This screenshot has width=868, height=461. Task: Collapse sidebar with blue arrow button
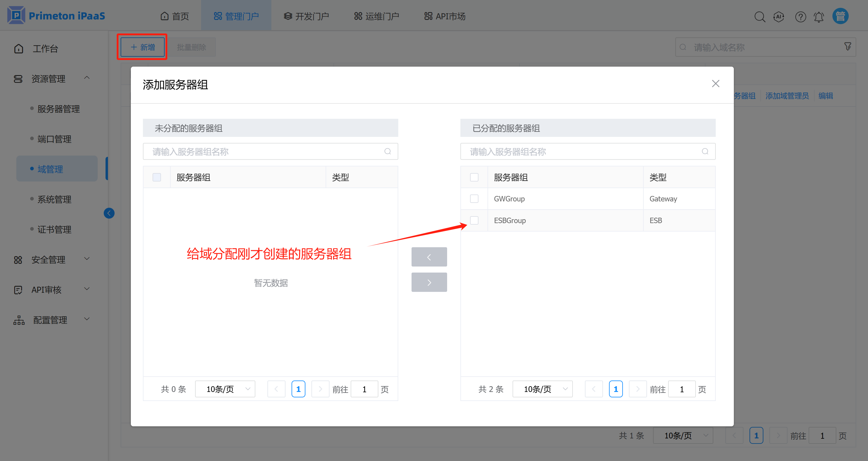(x=109, y=213)
